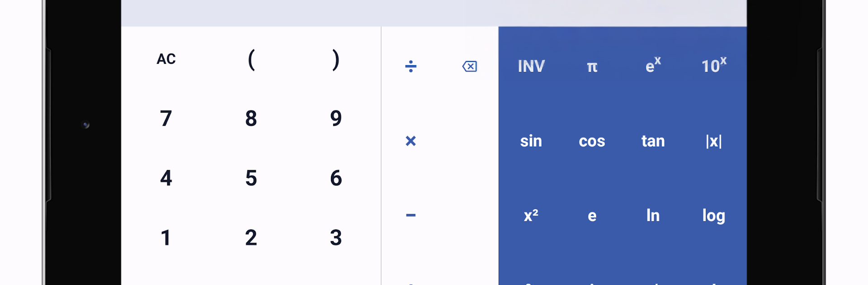The width and height of the screenshot is (868, 285).
Task: Clear everything with the AC button
Action: click(166, 59)
